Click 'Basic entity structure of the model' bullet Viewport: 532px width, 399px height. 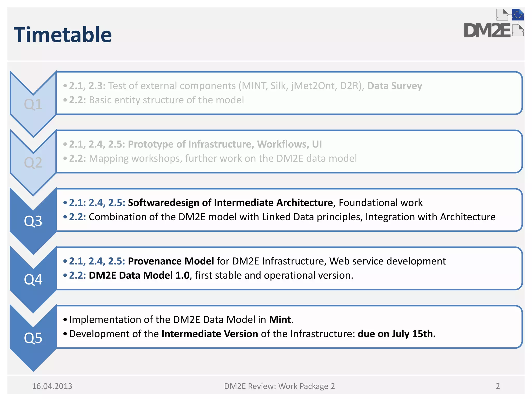tap(166, 100)
